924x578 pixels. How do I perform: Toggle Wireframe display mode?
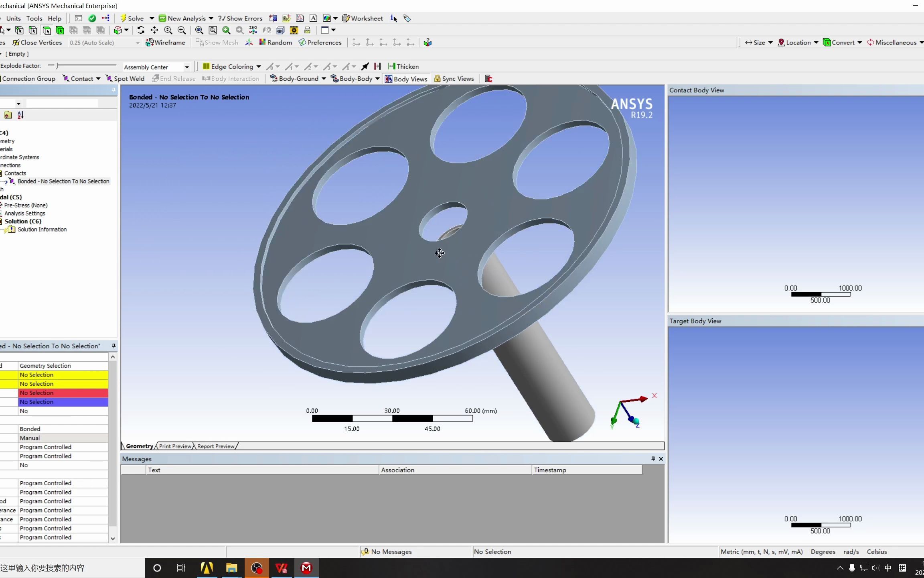pyautogui.click(x=165, y=42)
